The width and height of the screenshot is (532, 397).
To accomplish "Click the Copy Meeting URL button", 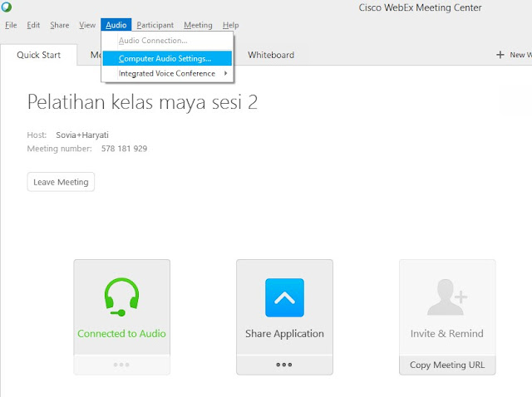I will 447,365.
